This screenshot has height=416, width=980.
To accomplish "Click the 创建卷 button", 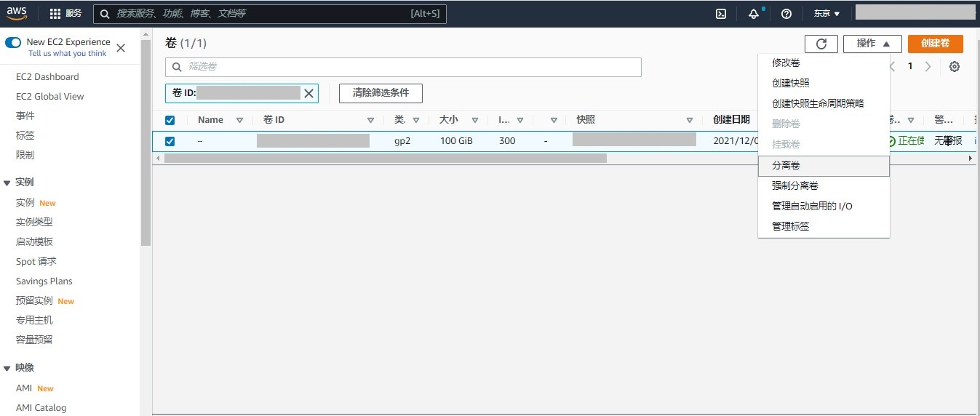I will pyautogui.click(x=936, y=44).
